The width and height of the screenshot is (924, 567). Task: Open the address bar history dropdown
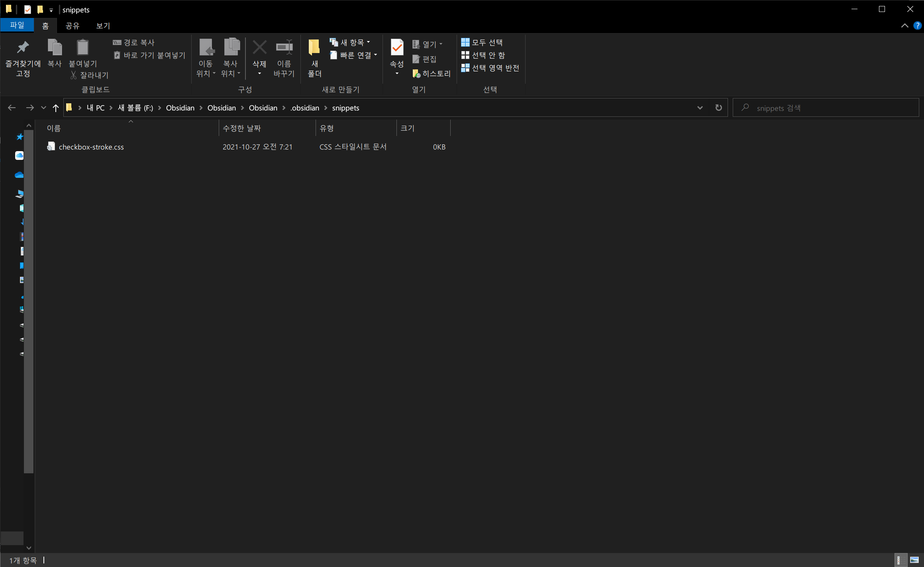click(x=700, y=108)
